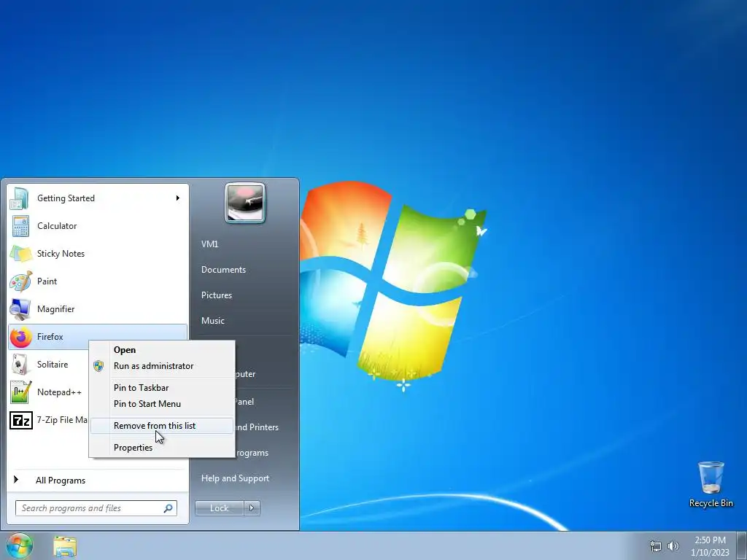
Task: Click the taskbar clock showing 2:50 PM
Action: click(x=710, y=546)
